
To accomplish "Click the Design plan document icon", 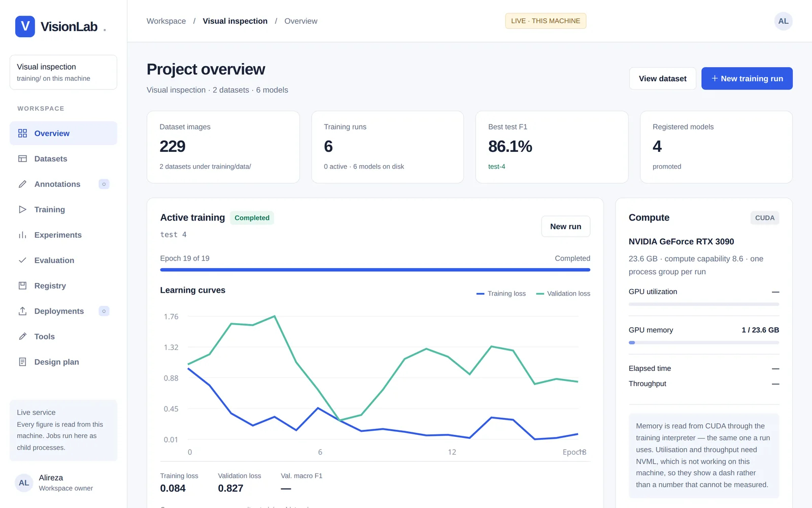I will click(22, 362).
